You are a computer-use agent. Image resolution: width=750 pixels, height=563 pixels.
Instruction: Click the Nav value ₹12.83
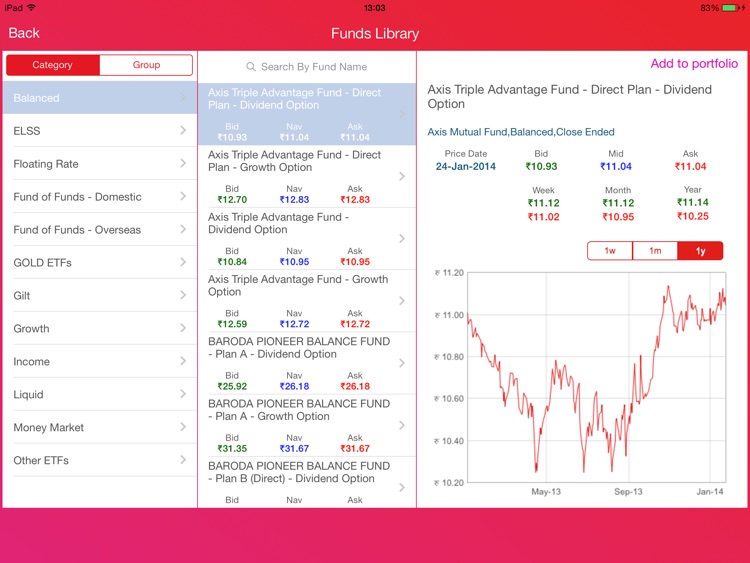click(294, 199)
